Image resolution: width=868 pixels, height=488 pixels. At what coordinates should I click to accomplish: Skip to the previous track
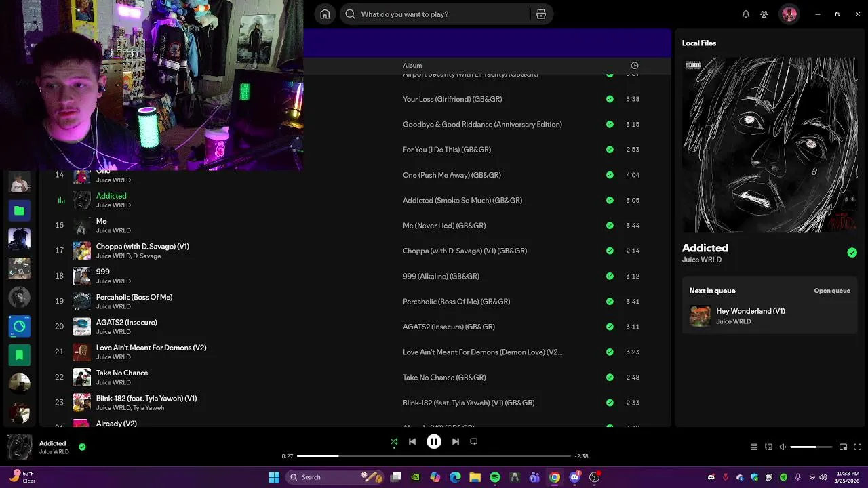pos(412,441)
